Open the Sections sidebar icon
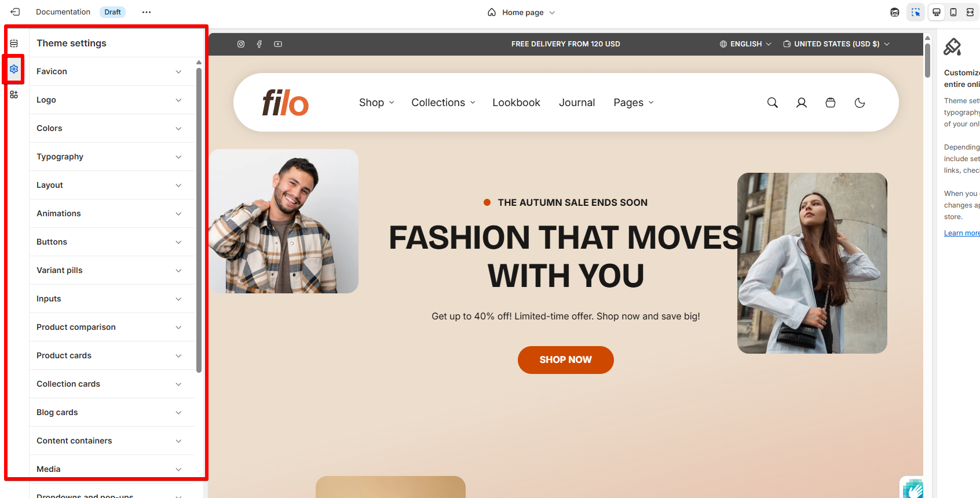Viewport: 980px width, 498px height. click(x=14, y=43)
